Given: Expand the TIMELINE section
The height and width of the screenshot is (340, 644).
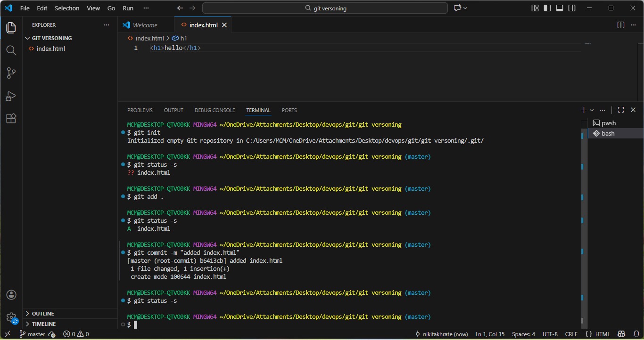Looking at the screenshot, I should point(70,324).
